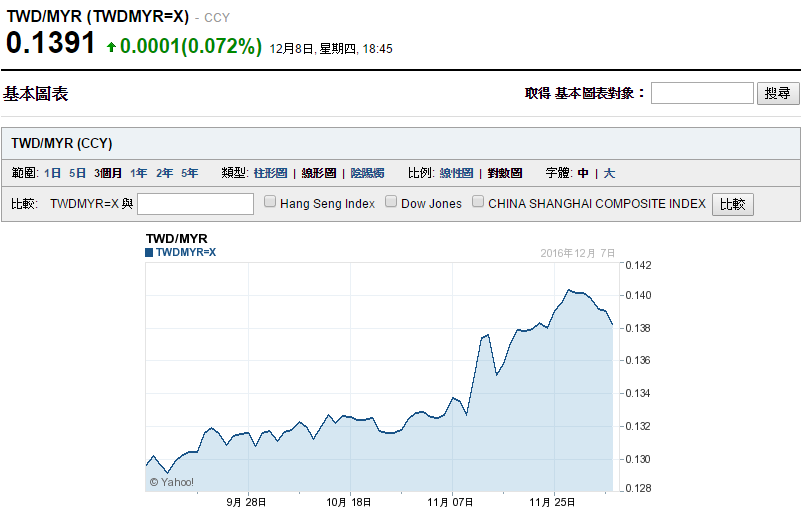
Task: Click the 搜尋 search button
Action: (778, 93)
